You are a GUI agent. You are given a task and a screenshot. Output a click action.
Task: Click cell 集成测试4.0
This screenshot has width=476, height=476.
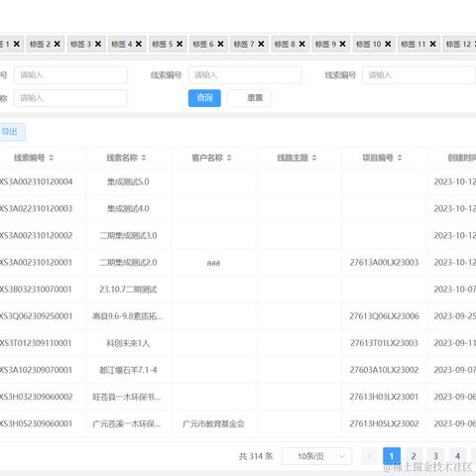(x=128, y=208)
